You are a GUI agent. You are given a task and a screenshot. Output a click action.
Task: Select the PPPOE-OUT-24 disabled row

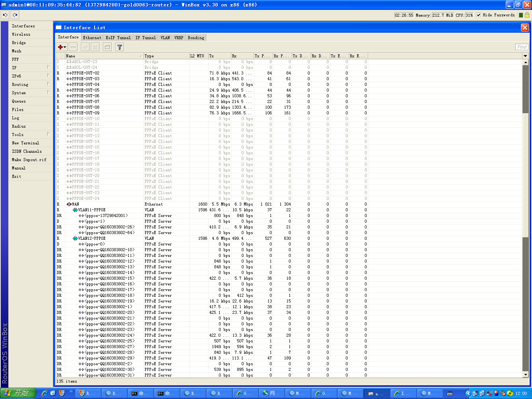click(212, 199)
